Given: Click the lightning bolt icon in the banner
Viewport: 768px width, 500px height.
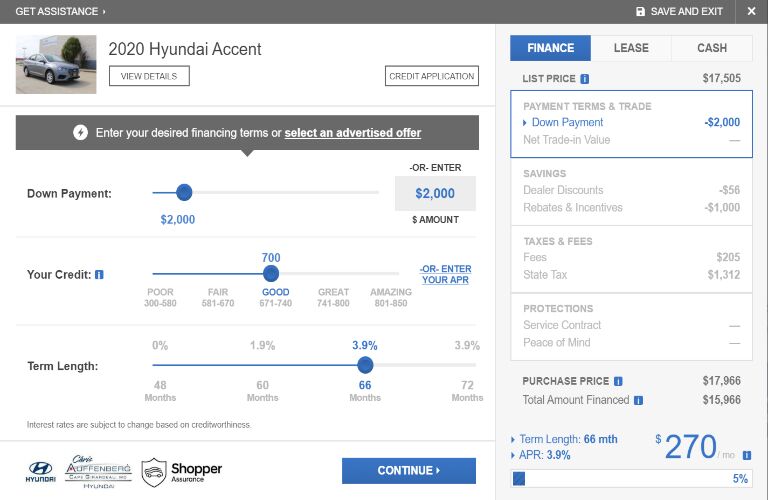Looking at the screenshot, I should (x=80, y=133).
